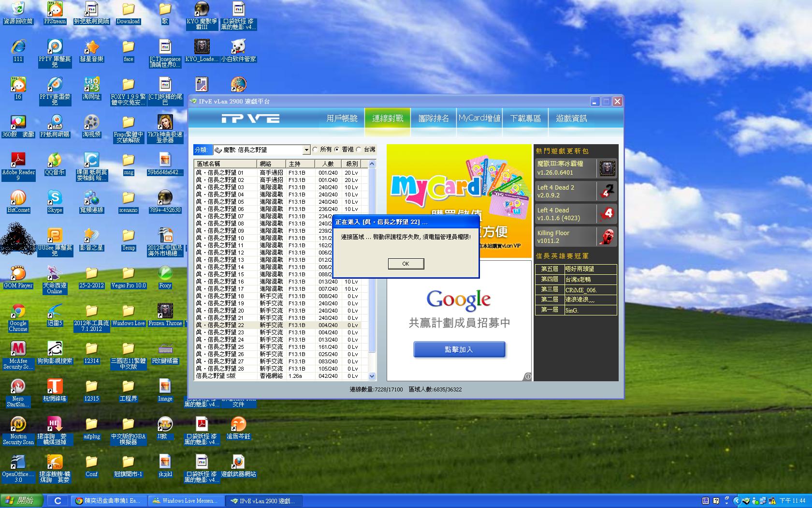812x508 pixels.
Task: Open the Skype desktop icon
Action: pyautogui.click(x=55, y=198)
